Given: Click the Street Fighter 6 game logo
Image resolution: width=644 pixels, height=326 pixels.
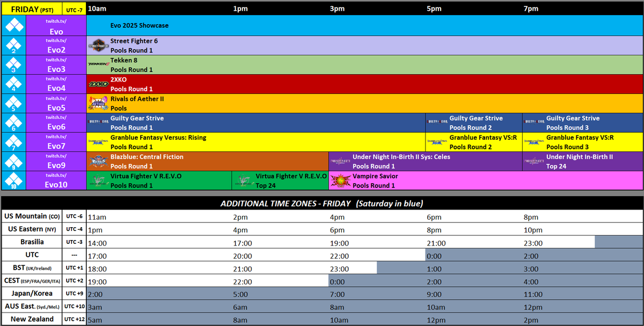Looking at the screenshot, I should click(98, 46).
